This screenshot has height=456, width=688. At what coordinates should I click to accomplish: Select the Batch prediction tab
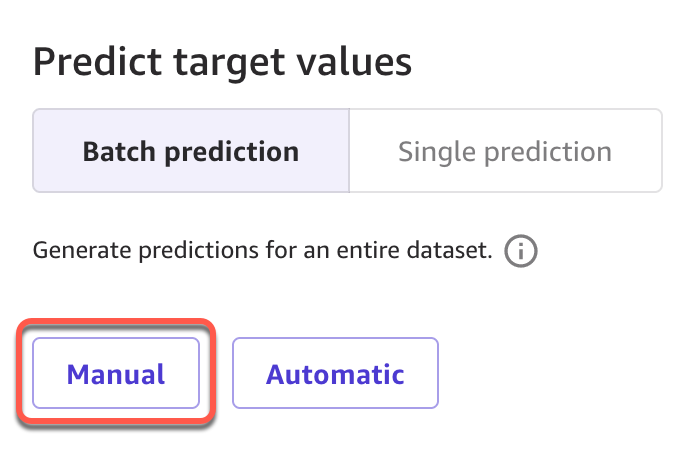pyautogui.click(x=191, y=151)
